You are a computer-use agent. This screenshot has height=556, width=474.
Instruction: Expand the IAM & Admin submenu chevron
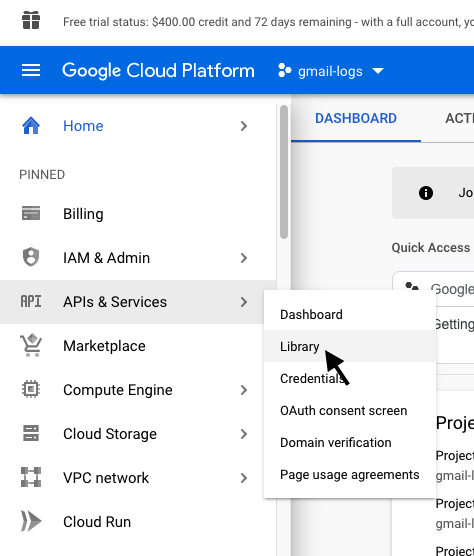click(244, 258)
